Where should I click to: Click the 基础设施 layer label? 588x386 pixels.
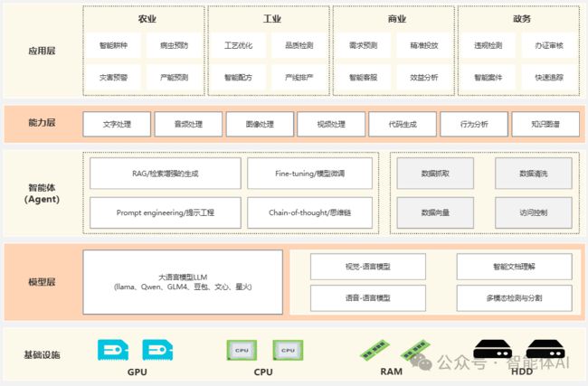(x=42, y=354)
